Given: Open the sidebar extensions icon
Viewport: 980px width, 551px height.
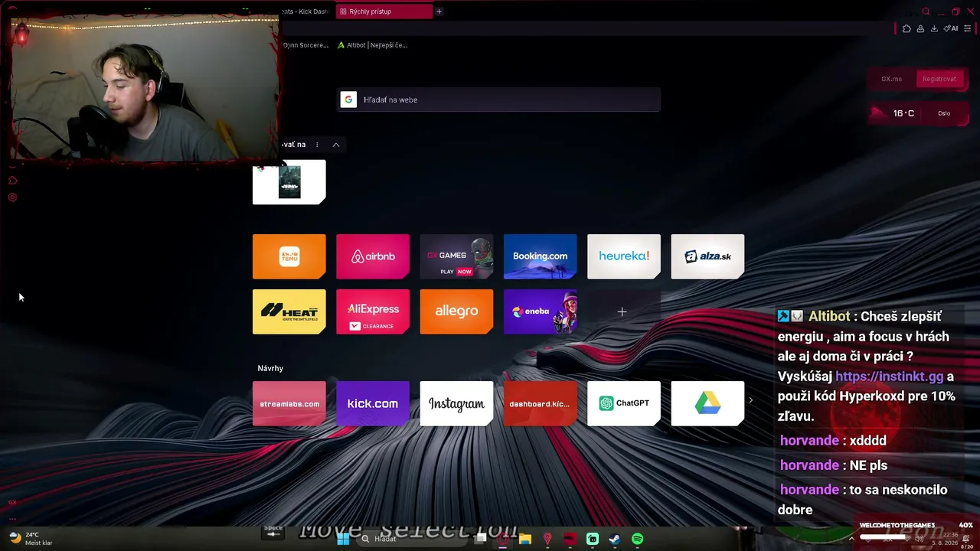Looking at the screenshot, I should pos(12,181).
